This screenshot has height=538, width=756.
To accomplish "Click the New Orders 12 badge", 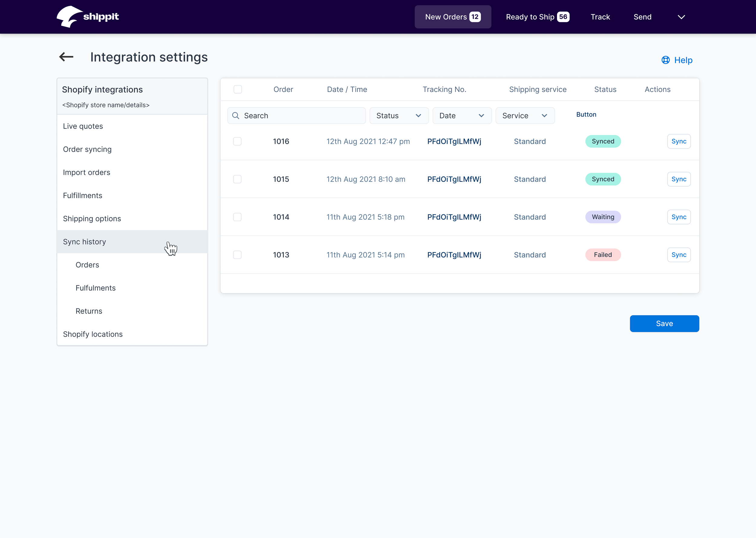I will click(x=475, y=17).
